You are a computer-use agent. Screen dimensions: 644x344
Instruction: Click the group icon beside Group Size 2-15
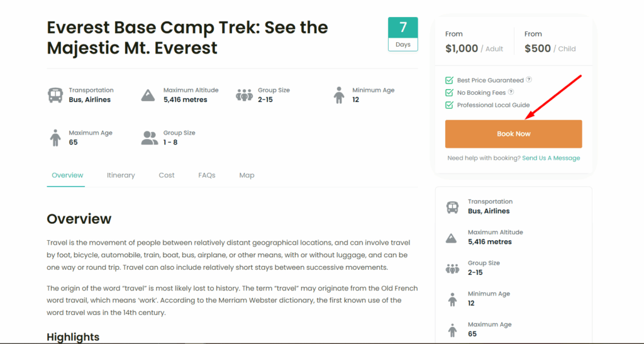pos(244,96)
